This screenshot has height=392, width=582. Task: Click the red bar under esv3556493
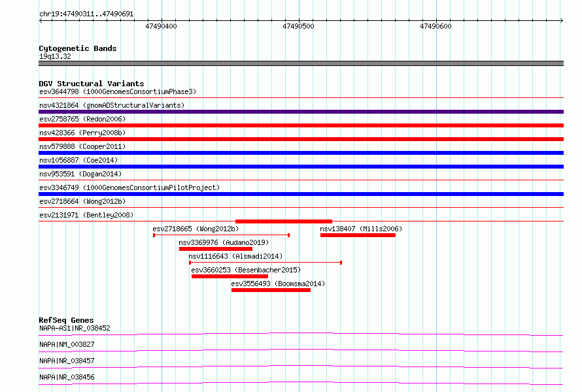[271, 290]
